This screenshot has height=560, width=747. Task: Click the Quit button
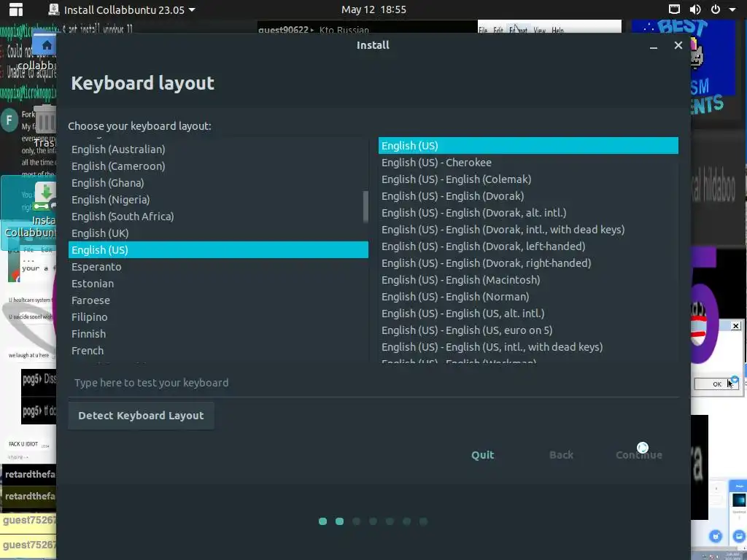[x=483, y=455]
